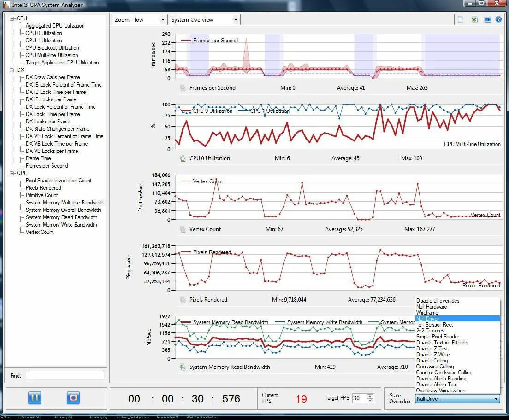Select DX IB Locks per Frame

(x=51, y=99)
